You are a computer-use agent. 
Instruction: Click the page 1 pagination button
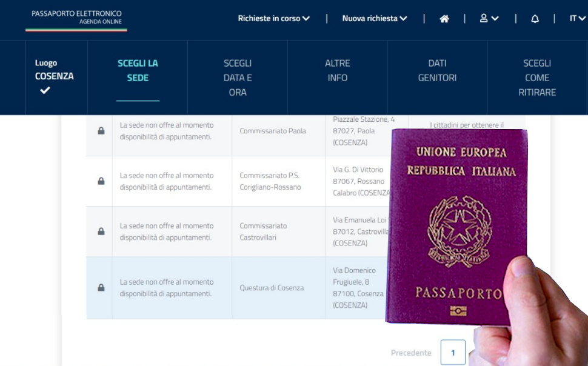[453, 352]
